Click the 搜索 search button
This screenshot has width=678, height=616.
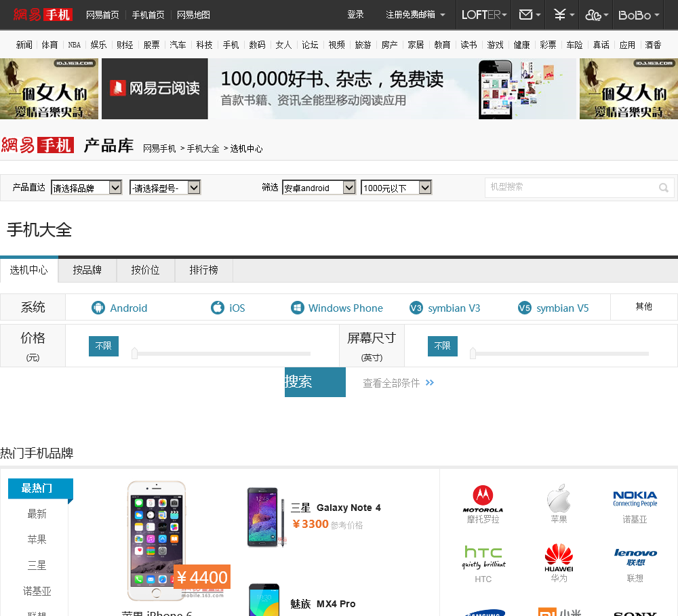tap(315, 382)
